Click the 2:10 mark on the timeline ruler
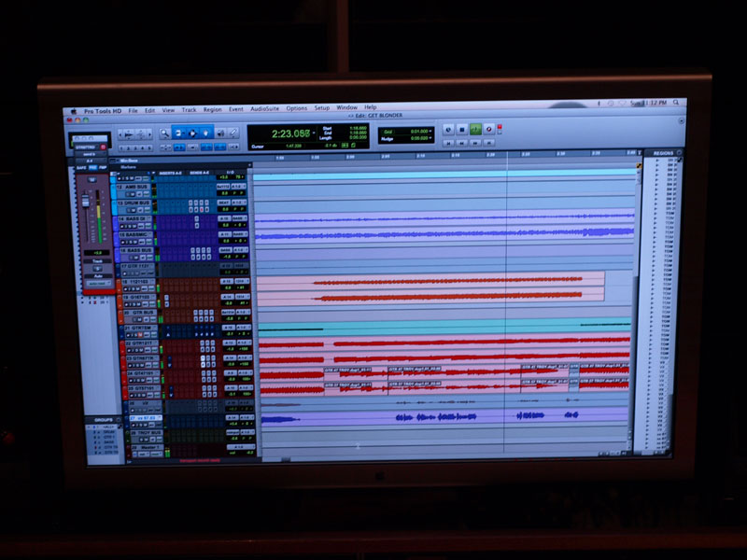Viewport: 747px width, 560px height. click(421, 156)
